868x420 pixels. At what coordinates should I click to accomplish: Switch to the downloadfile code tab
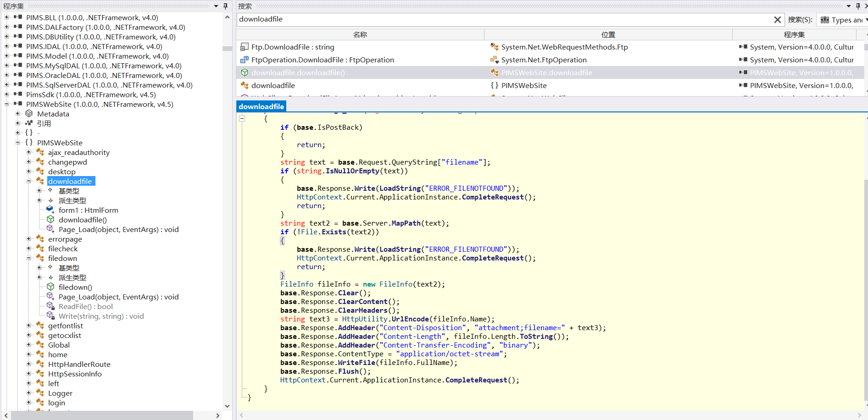tap(261, 106)
